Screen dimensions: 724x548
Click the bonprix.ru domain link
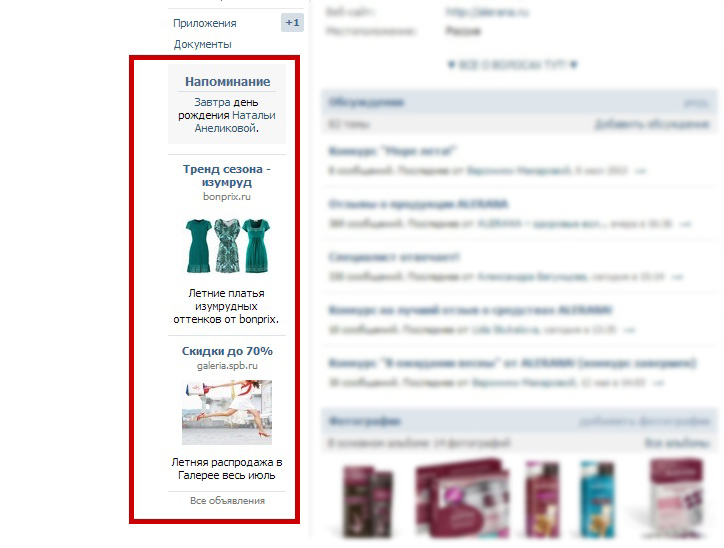click(x=227, y=197)
